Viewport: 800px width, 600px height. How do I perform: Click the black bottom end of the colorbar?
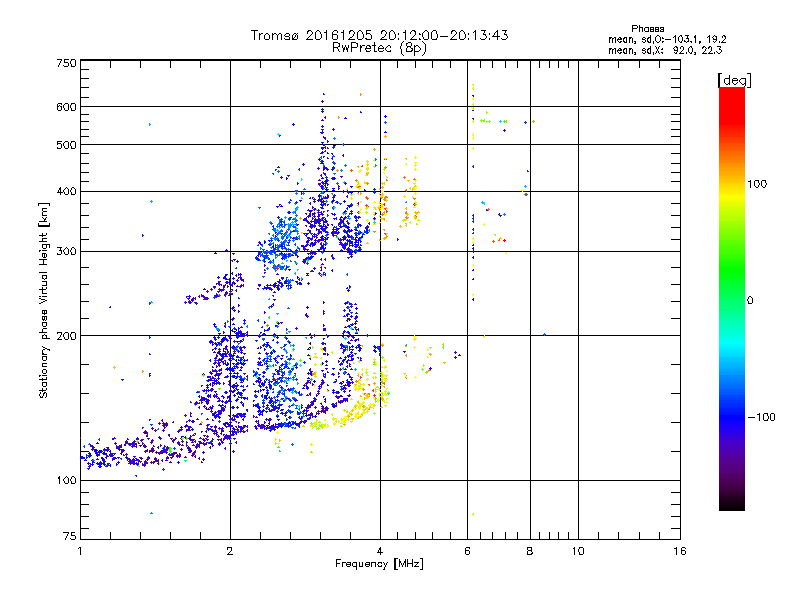pyautogui.click(x=732, y=505)
